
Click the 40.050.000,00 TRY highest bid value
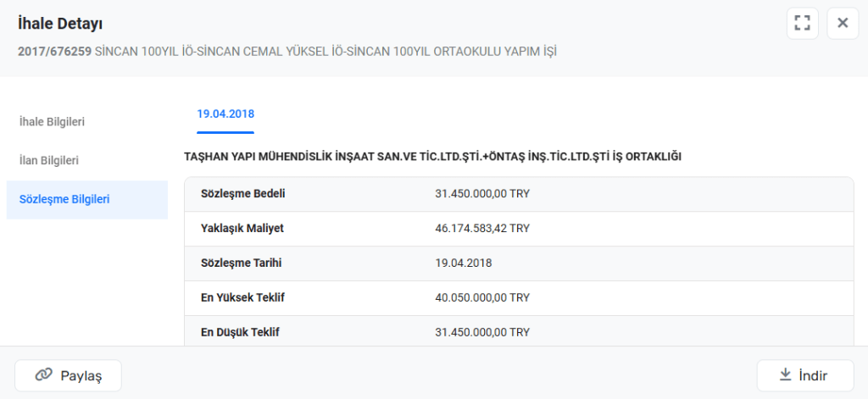[x=481, y=297]
